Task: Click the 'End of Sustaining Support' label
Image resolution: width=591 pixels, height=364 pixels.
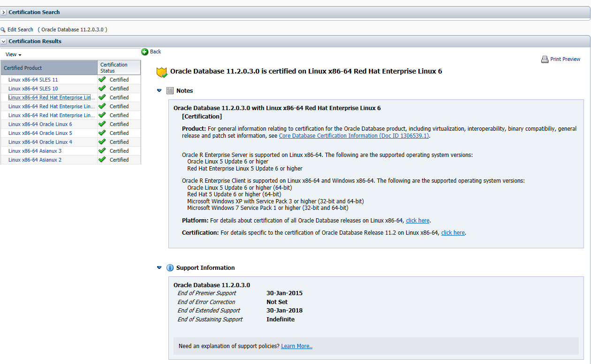Action: click(210, 319)
